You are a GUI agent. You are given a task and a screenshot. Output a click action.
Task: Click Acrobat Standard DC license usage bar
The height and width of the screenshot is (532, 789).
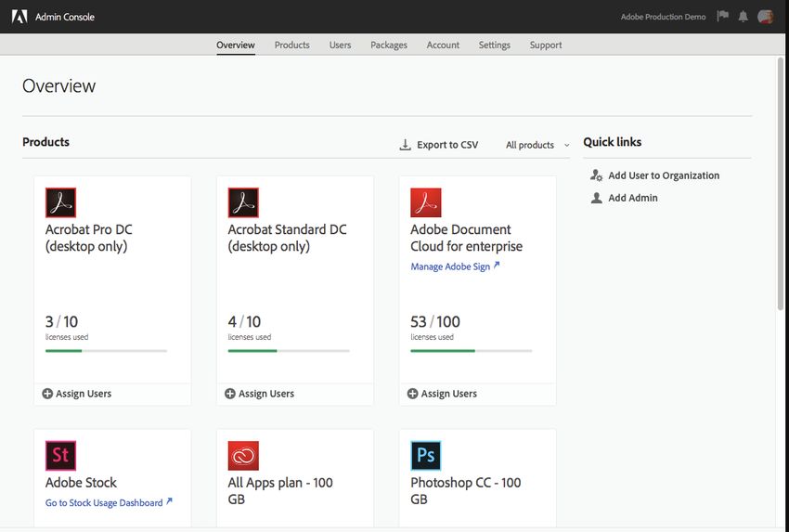point(289,351)
